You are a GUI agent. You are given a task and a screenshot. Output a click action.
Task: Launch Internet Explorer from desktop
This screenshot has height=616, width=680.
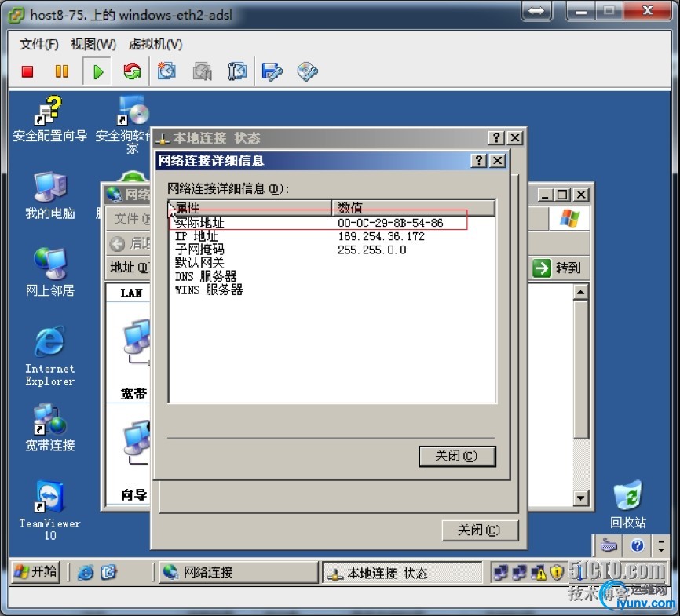pos(49,356)
